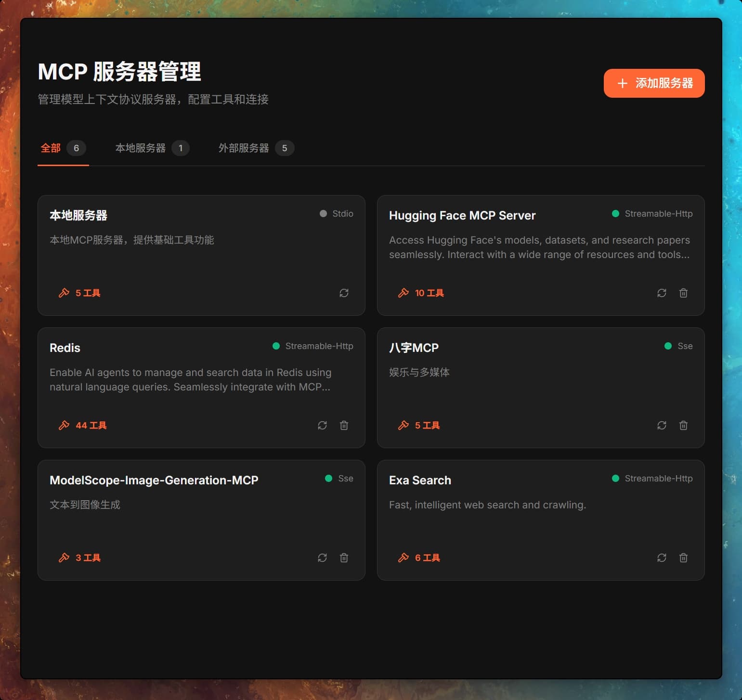This screenshot has height=700, width=742.
Task: Refresh the ModelScope-Image-Generation-MCP server
Action: pyautogui.click(x=323, y=557)
